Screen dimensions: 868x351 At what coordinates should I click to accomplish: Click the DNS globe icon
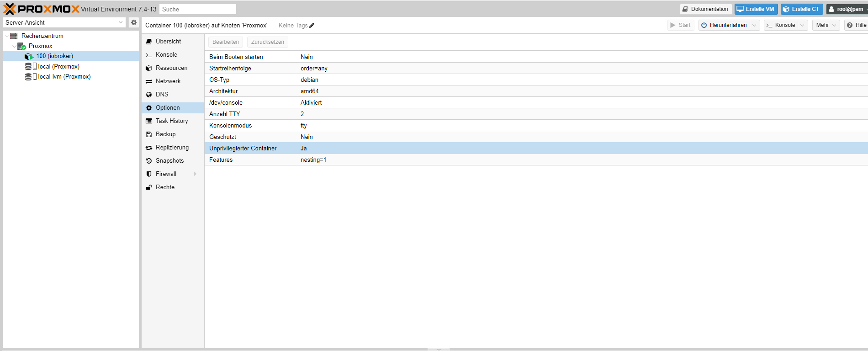click(149, 95)
